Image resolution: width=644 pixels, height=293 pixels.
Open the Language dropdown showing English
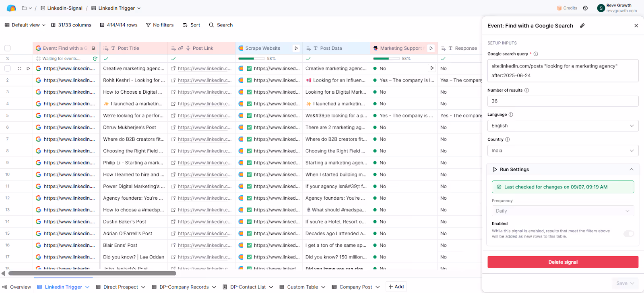[x=563, y=126]
